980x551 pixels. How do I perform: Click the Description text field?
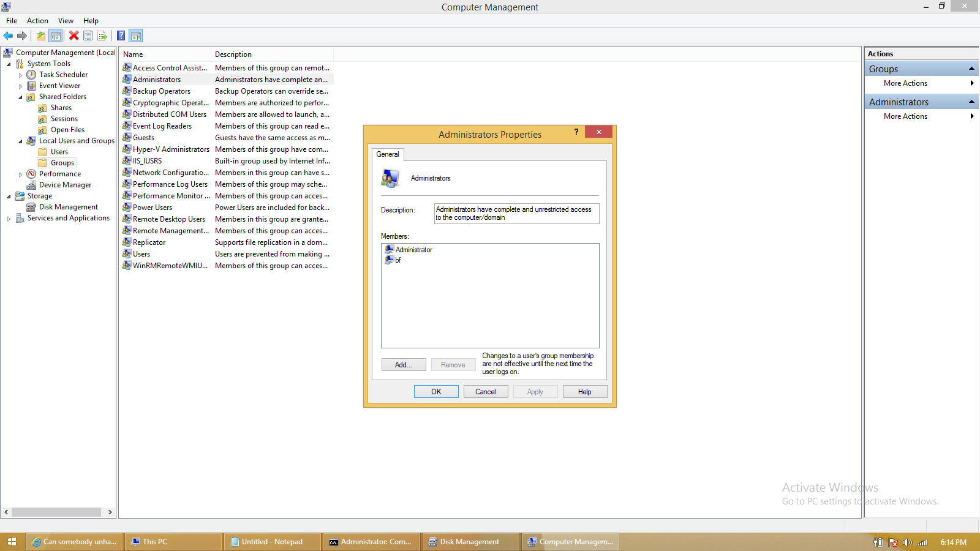517,214
